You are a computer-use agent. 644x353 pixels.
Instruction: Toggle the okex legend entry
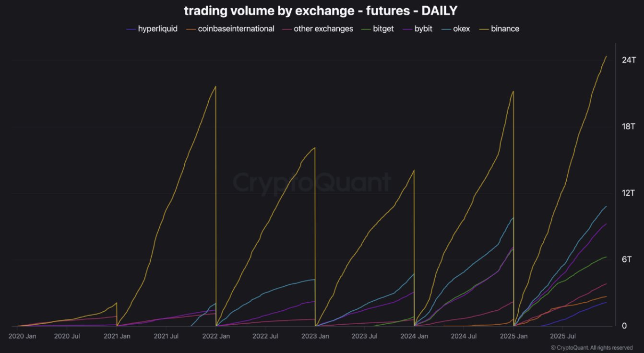(x=461, y=29)
